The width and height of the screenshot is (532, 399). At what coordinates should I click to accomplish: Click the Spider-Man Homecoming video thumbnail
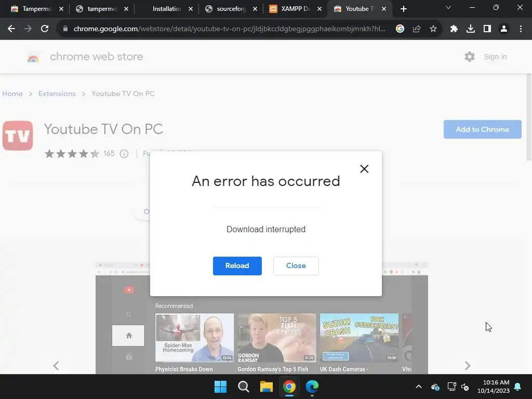[x=194, y=337]
